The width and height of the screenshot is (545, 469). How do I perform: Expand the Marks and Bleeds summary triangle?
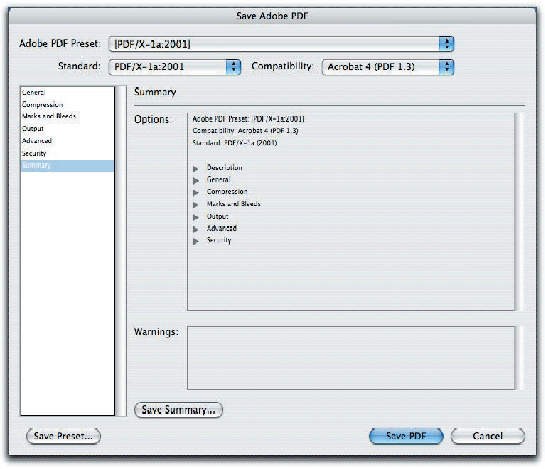pyautogui.click(x=196, y=205)
